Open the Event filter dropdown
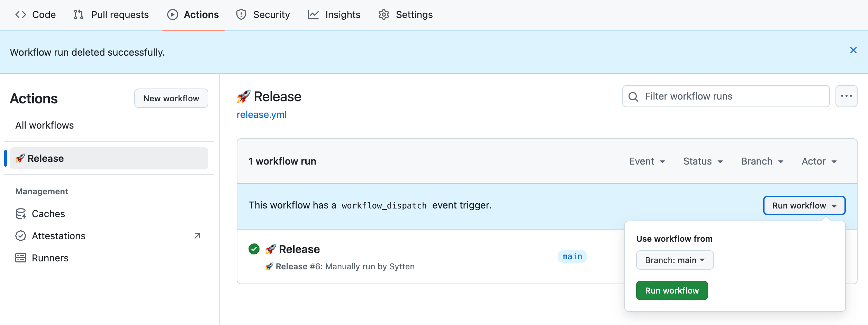This screenshot has width=868, height=325. (x=647, y=161)
